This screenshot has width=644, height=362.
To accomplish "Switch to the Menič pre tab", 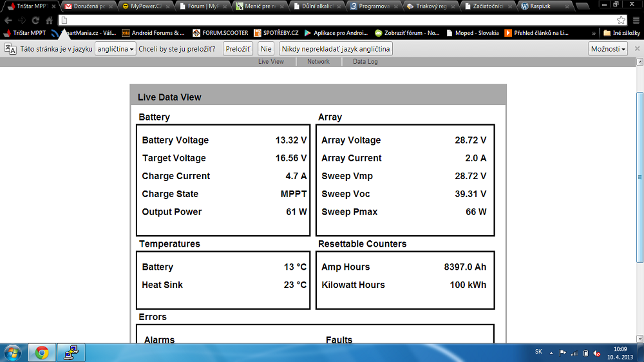I will click(260, 6).
